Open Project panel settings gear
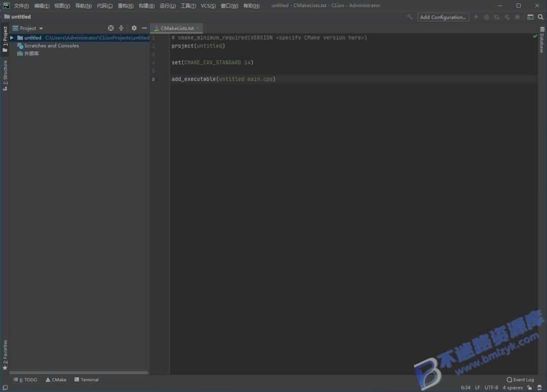This screenshot has height=392, width=547. pos(134,28)
